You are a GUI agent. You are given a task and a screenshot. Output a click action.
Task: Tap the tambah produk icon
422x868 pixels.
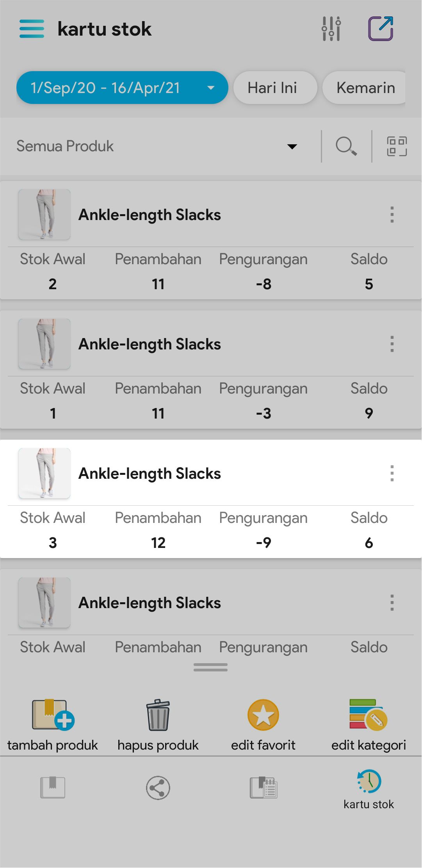click(53, 715)
